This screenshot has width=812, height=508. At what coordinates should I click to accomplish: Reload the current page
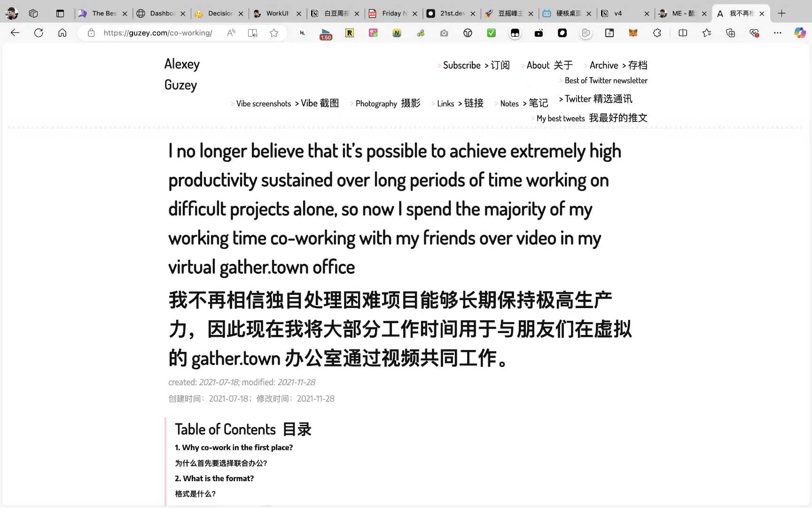[39, 33]
